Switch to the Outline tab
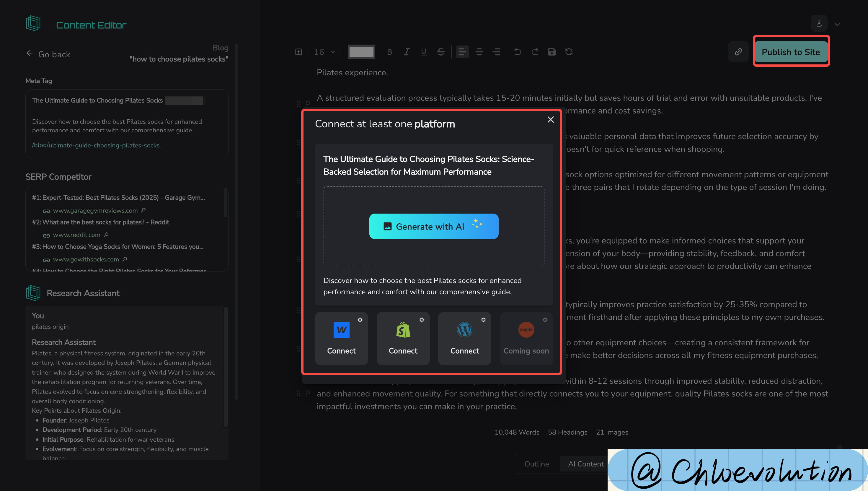868x491 pixels. coord(537,464)
